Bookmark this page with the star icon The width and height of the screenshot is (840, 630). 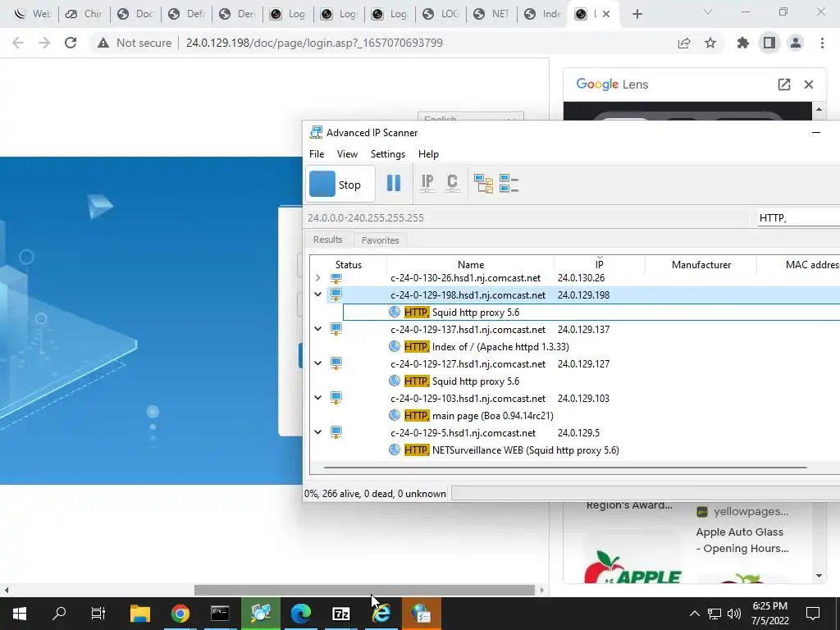pyautogui.click(x=710, y=43)
